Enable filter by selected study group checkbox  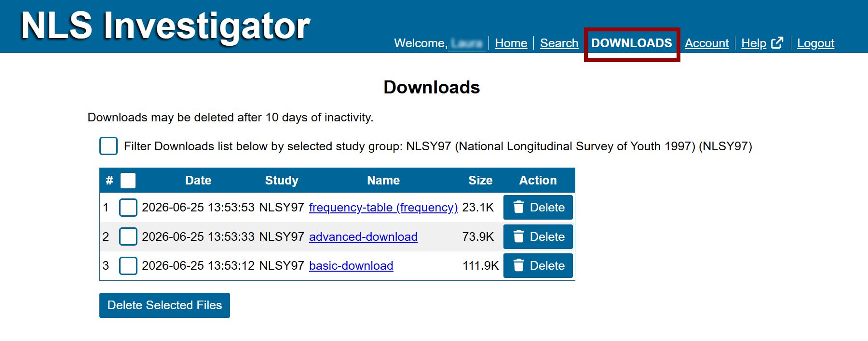108,146
